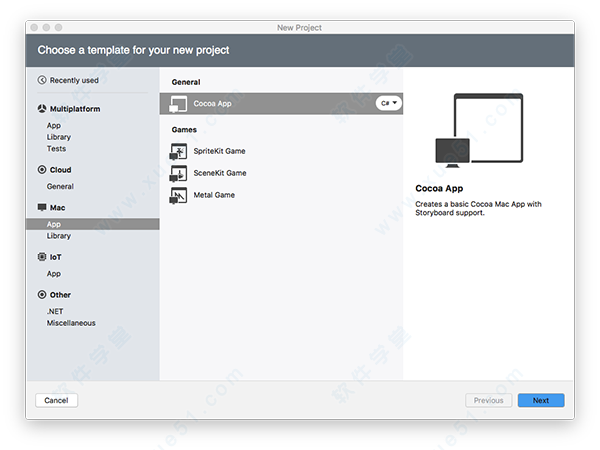Click the large Cocoa App preview image

[479, 130]
